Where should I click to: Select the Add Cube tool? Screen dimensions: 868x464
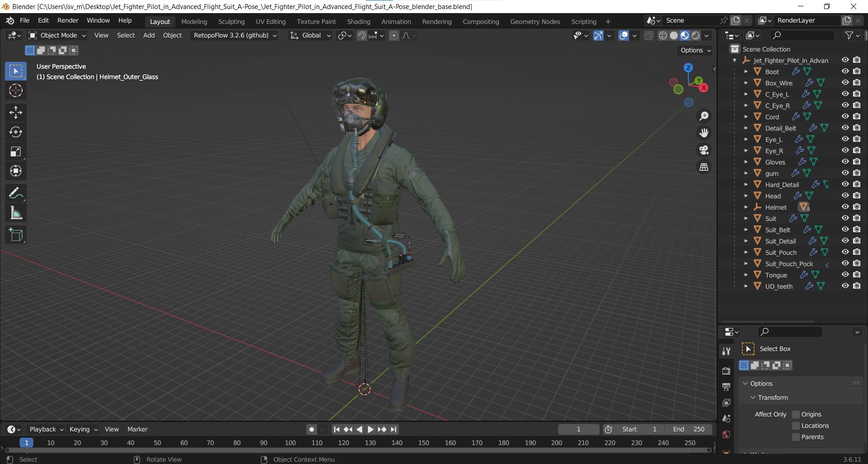[x=16, y=235]
